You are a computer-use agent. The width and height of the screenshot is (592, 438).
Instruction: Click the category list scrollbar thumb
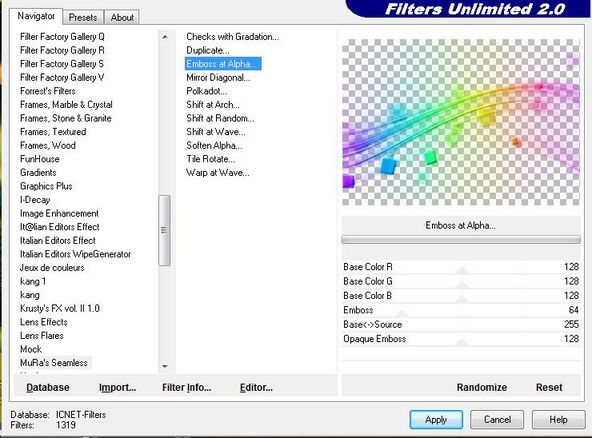165,230
